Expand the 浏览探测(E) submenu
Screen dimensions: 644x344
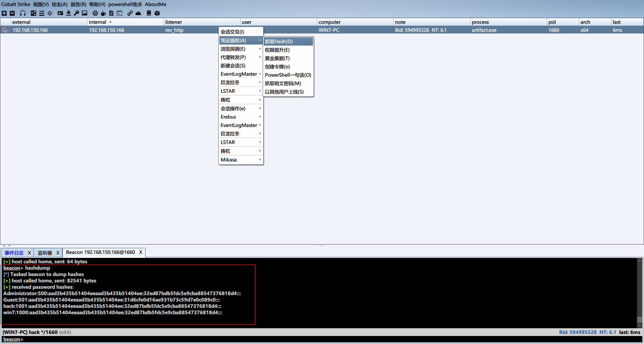[241, 49]
